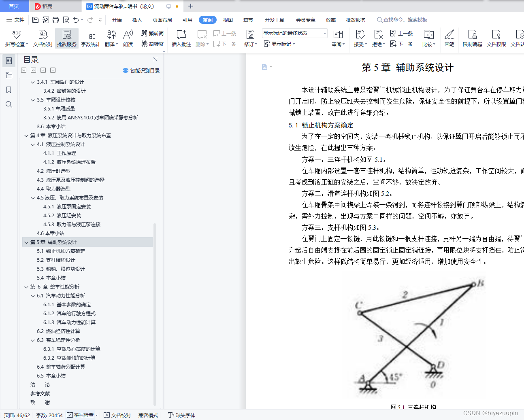Viewport: 524px width, 420px height.
Task: Collapse the 第 5 章 辅助系统设计 node
Action: pyautogui.click(x=26, y=242)
